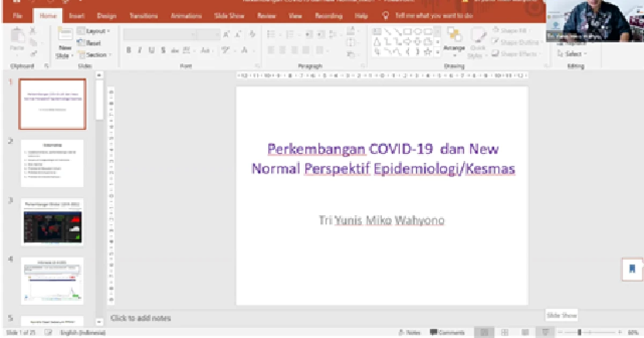Select slide 3 thumbnail with world map

tap(52, 222)
